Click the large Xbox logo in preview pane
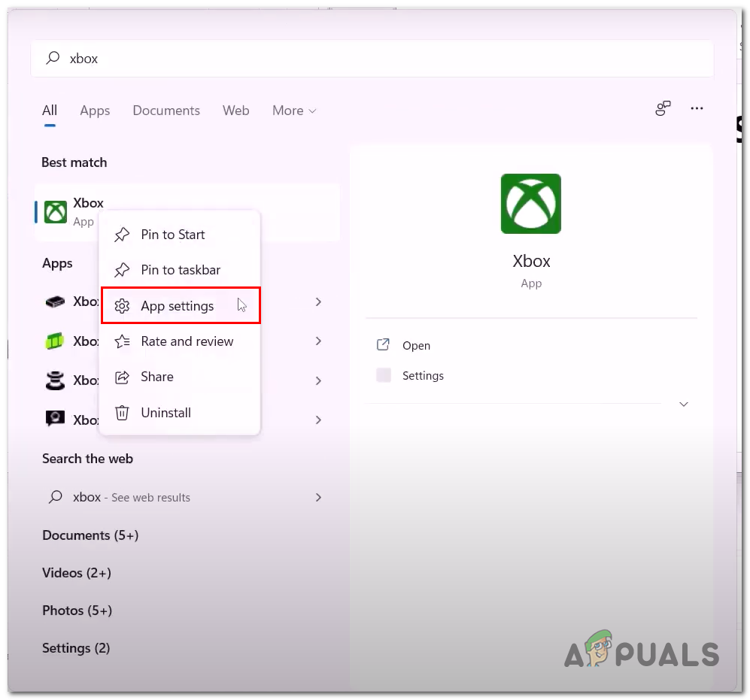This screenshot has height=700, width=750. coord(530,204)
